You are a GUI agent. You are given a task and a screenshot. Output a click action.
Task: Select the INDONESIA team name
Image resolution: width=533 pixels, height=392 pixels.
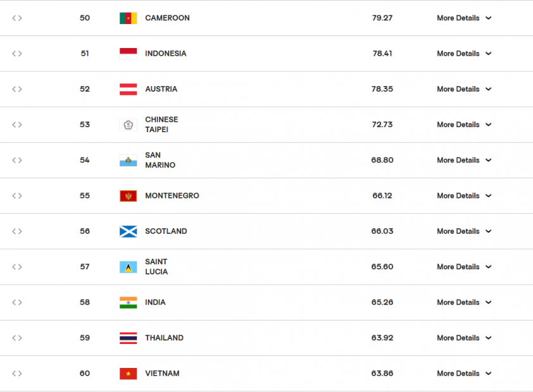tap(165, 54)
